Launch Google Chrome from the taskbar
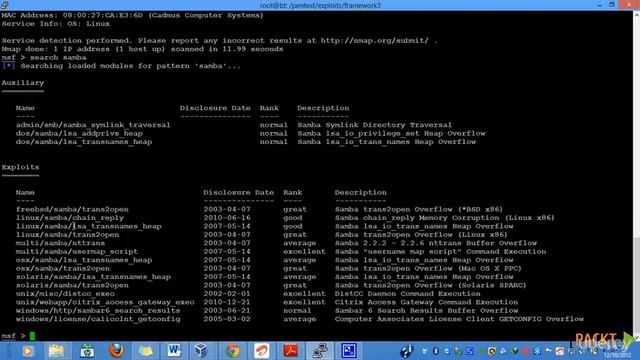Image resolution: width=640 pixels, height=360 pixels. 233,351
